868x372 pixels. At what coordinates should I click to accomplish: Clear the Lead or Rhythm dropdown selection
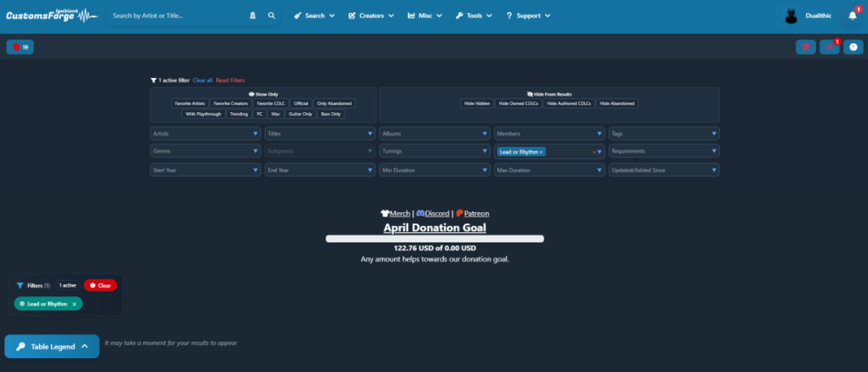594,152
